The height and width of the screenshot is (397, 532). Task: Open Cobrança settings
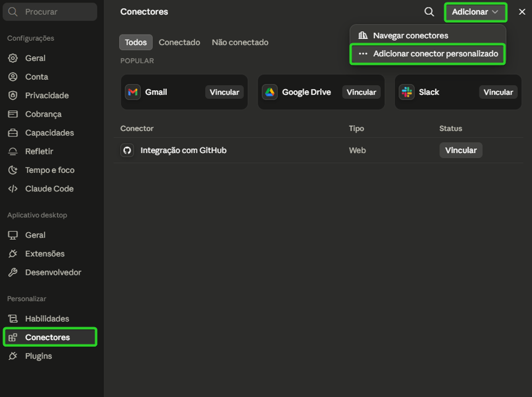coord(50,114)
